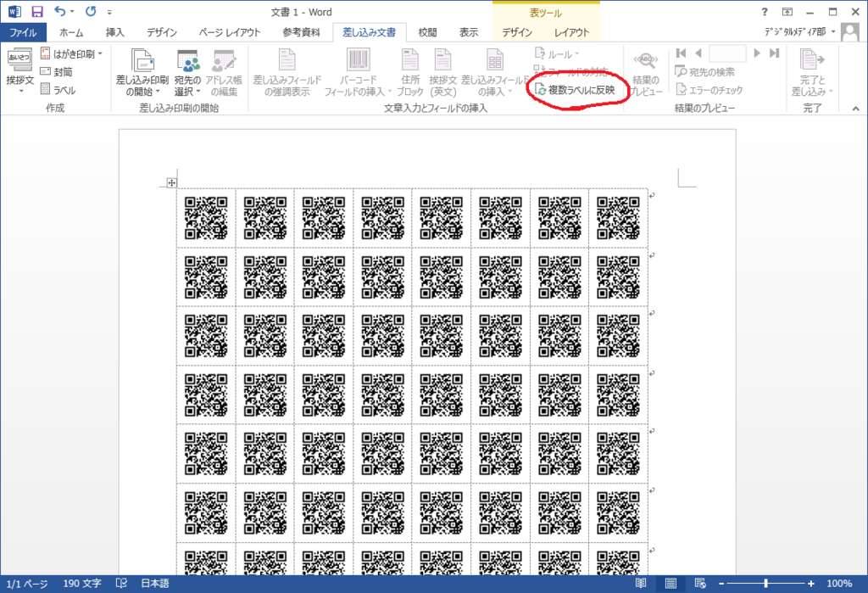
Task: Toggle 差し込みフィールドの強調表示
Action: click(287, 72)
